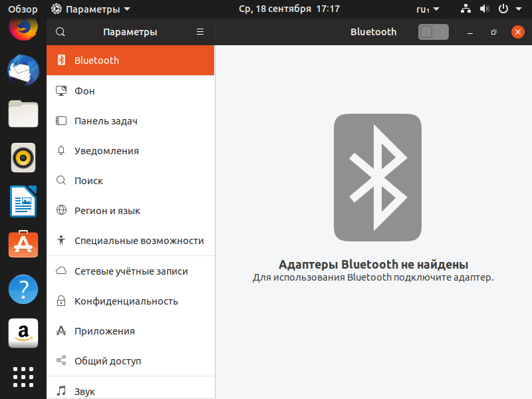Go to Уведомления settings

(x=130, y=151)
